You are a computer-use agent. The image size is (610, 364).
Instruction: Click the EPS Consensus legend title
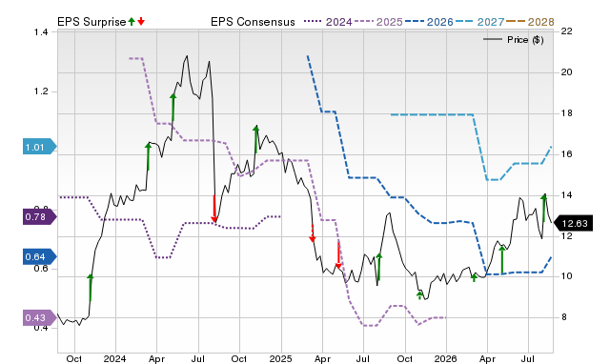click(253, 22)
